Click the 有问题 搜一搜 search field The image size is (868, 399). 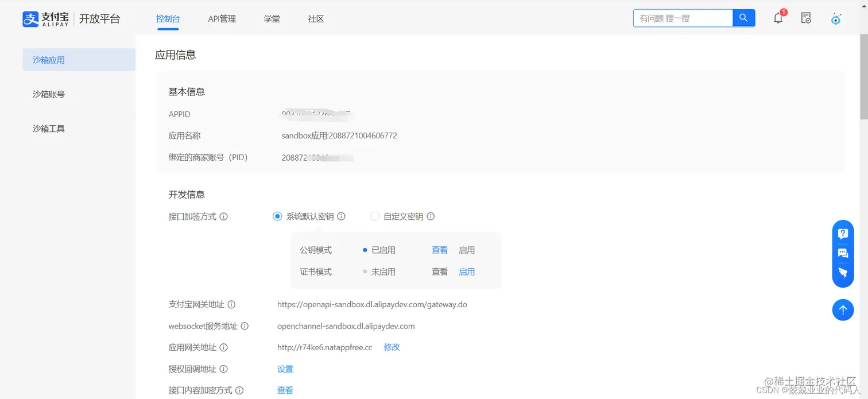point(683,18)
